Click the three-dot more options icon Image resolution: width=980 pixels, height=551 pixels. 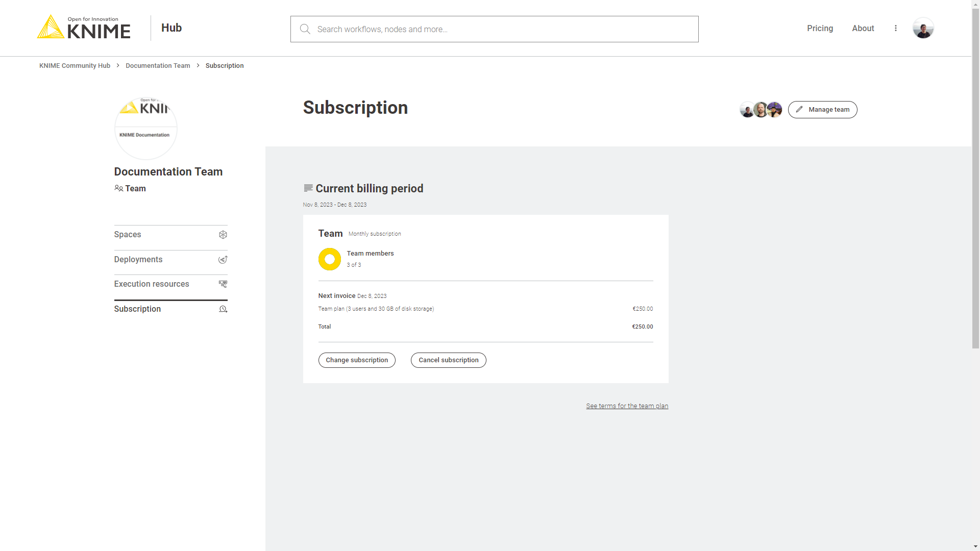pos(896,28)
